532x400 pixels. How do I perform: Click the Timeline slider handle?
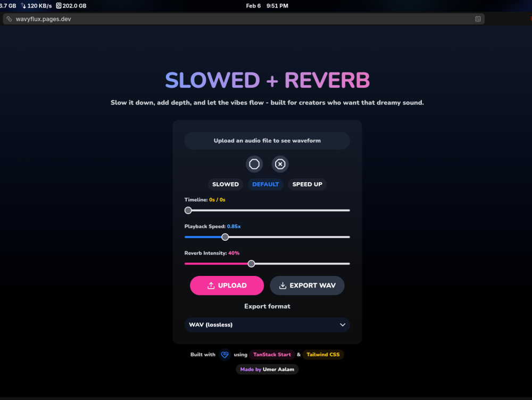pos(188,210)
